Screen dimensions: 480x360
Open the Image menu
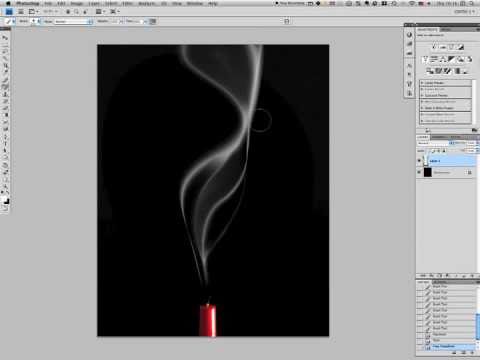pyautogui.click(x=77, y=4)
